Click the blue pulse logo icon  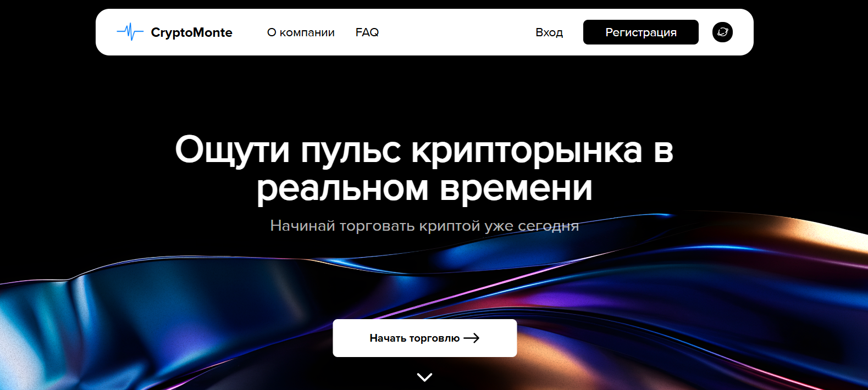tap(130, 32)
